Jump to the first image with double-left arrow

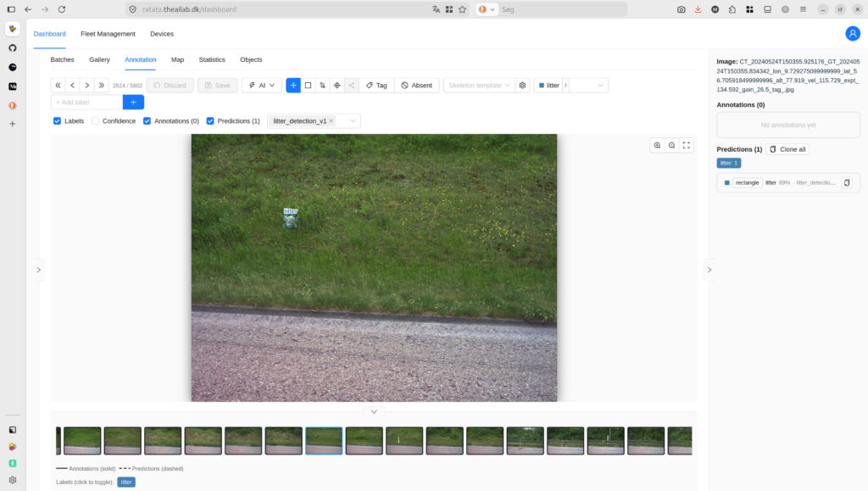point(58,86)
